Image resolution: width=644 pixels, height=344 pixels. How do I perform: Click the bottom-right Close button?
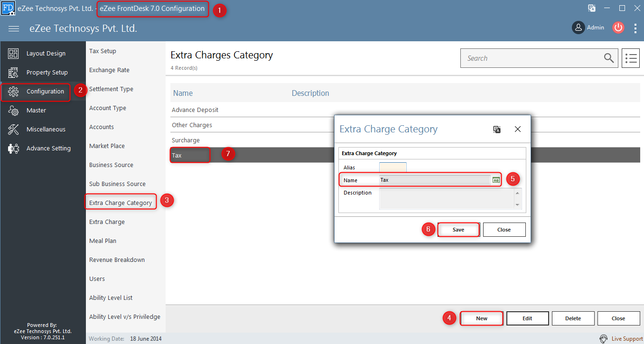coord(618,318)
